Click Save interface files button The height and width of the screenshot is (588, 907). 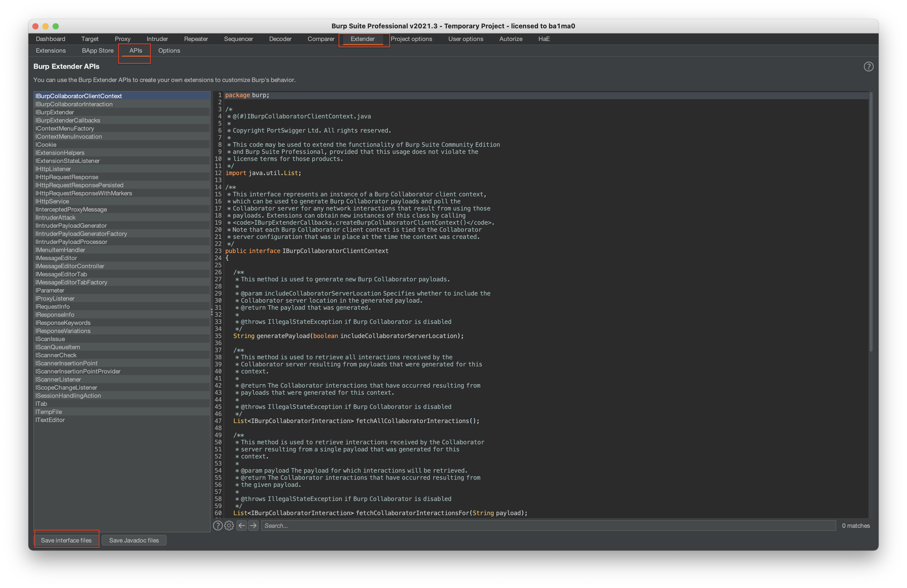pos(66,540)
